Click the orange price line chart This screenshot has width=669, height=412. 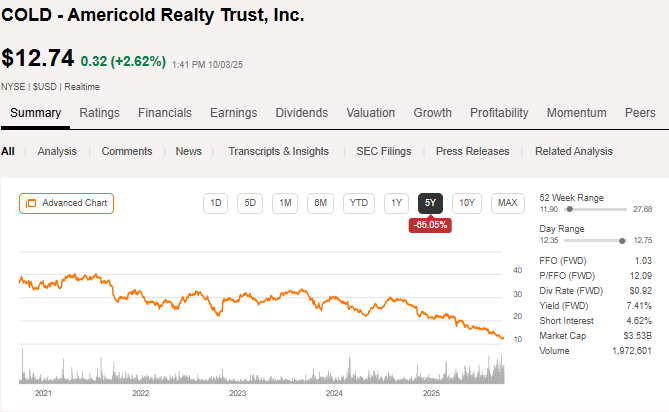tap(260, 298)
